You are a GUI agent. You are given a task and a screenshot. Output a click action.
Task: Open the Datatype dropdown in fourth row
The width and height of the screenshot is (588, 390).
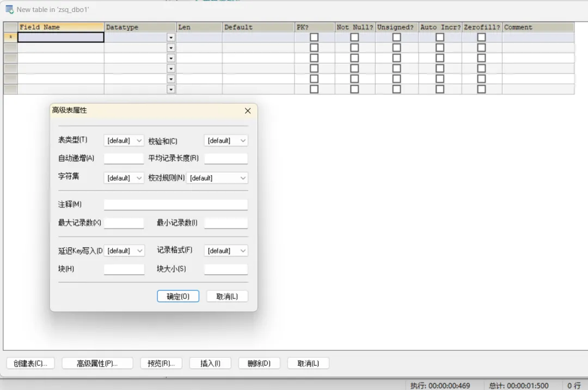(171, 69)
